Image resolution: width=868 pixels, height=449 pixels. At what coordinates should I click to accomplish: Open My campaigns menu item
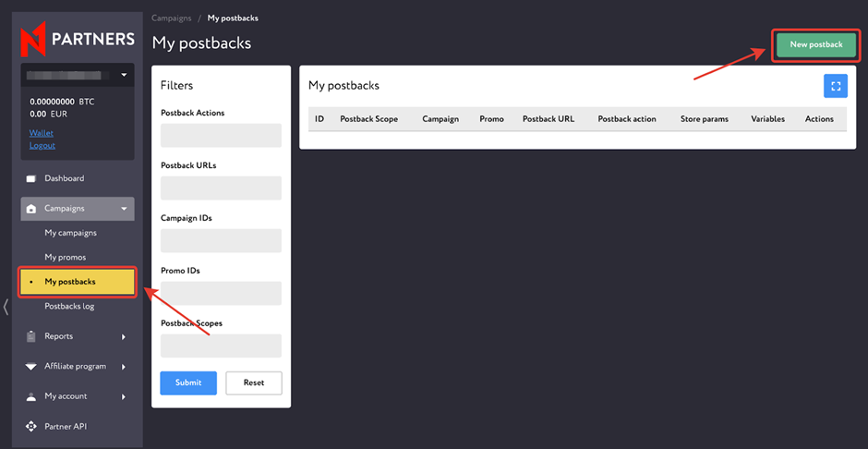click(x=70, y=233)
